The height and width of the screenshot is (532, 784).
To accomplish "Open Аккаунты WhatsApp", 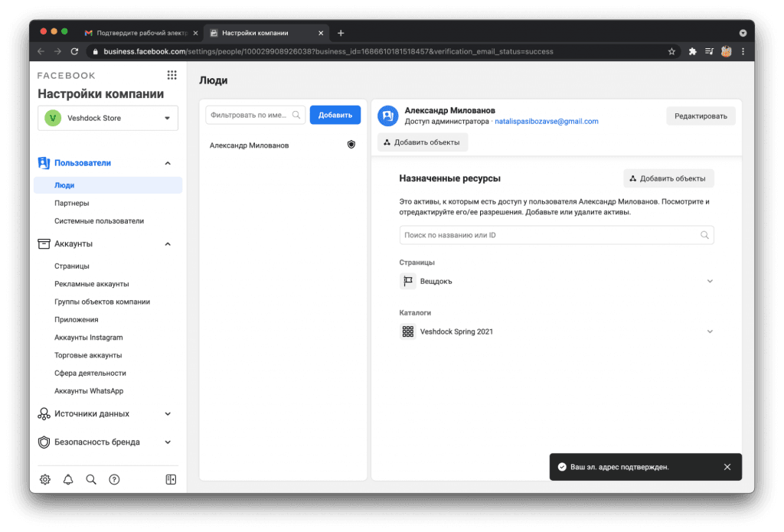I will pyautogui.click(x=89, y=391).
